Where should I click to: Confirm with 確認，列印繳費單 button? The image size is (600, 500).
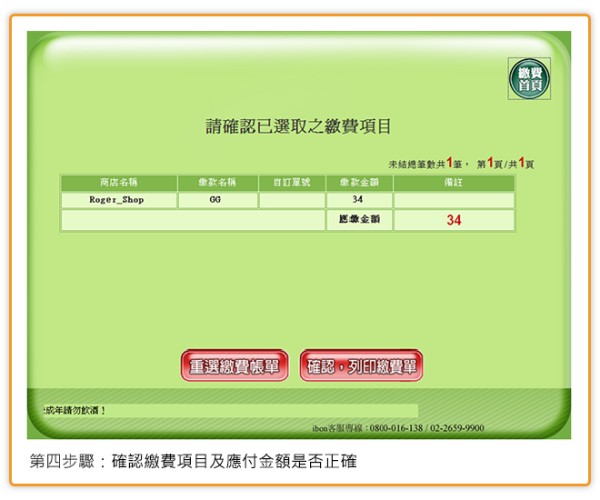361,365
